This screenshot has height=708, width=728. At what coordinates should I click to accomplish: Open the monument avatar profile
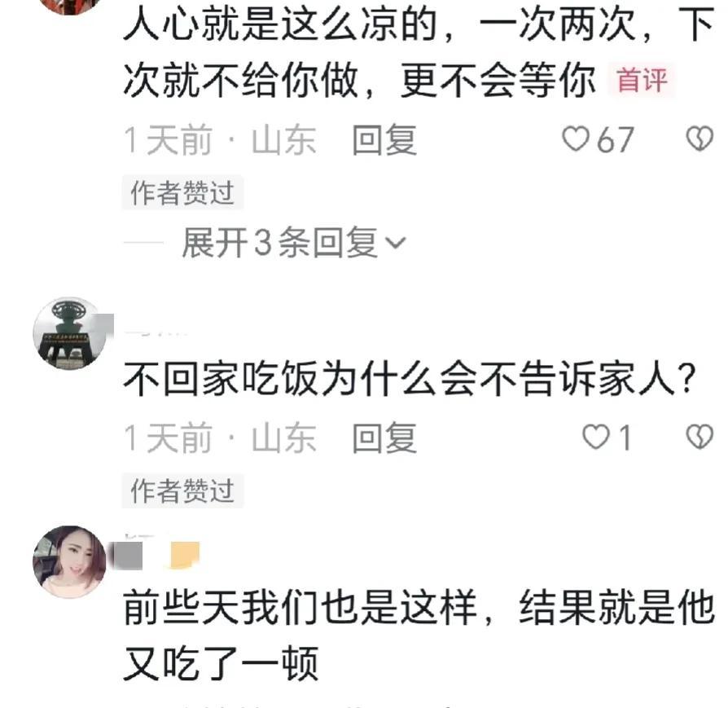pyautogui.click(x=70, y=333)
